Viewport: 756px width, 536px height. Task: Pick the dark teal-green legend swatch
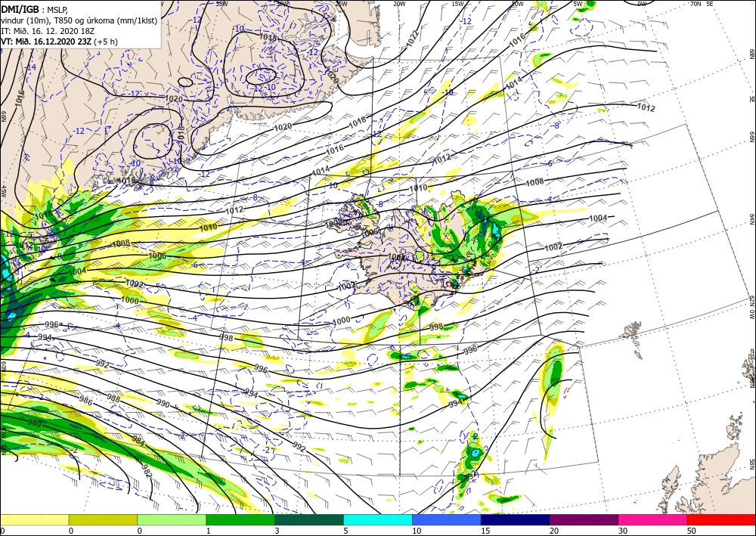(x=309, y=519)
